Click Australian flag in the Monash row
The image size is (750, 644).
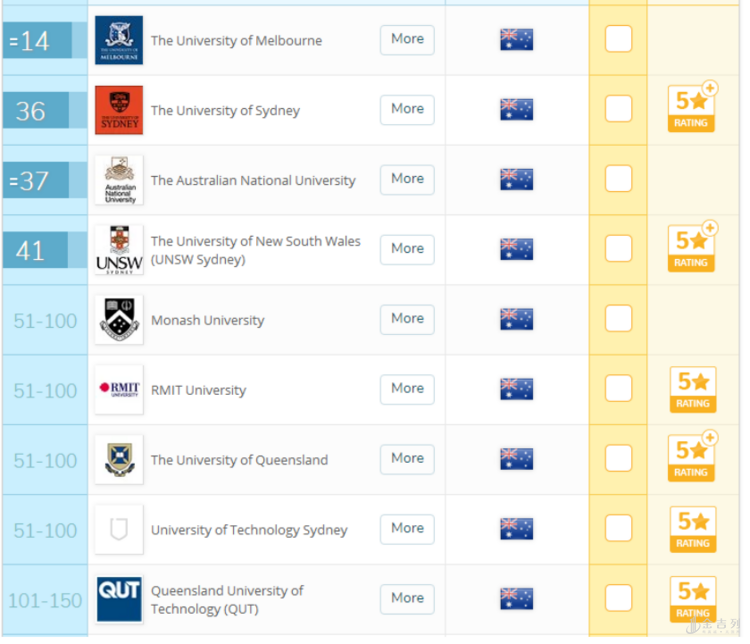coord(516,319)
